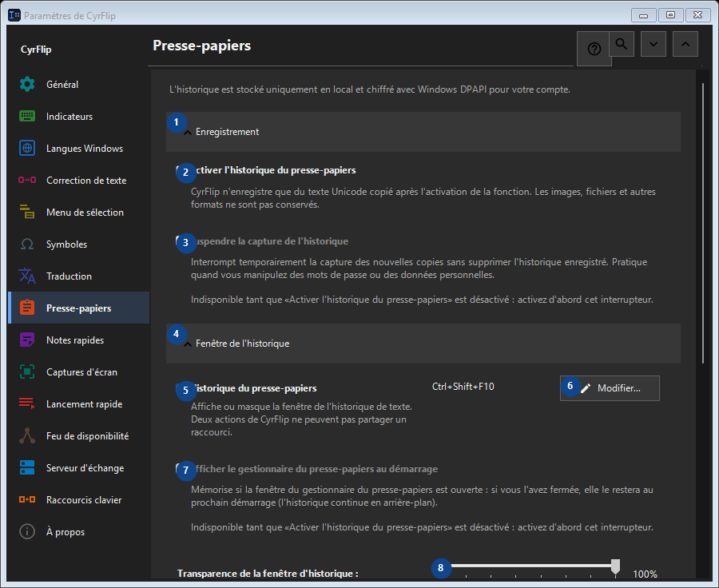Click the vertical scrollbar of the settings page
Screen dimensions: 719x588
coord(703,224)
